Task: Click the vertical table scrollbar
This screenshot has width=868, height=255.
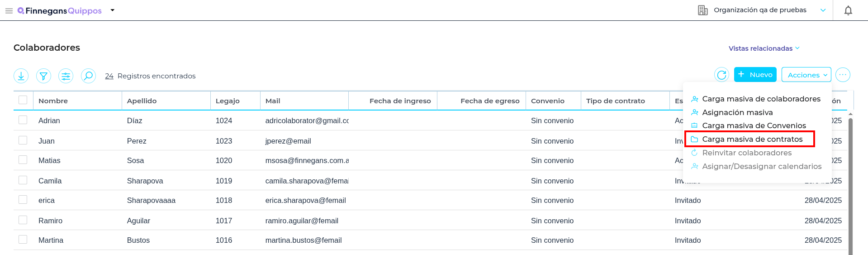Action: pyautogui.click(x=850, y=181)
